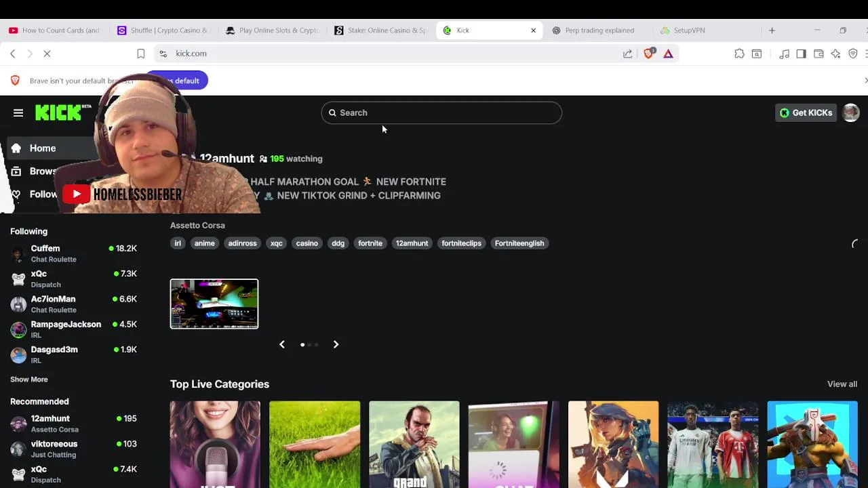Select the fortnite tag
868x488 pixels.
[x=370, y=243]
